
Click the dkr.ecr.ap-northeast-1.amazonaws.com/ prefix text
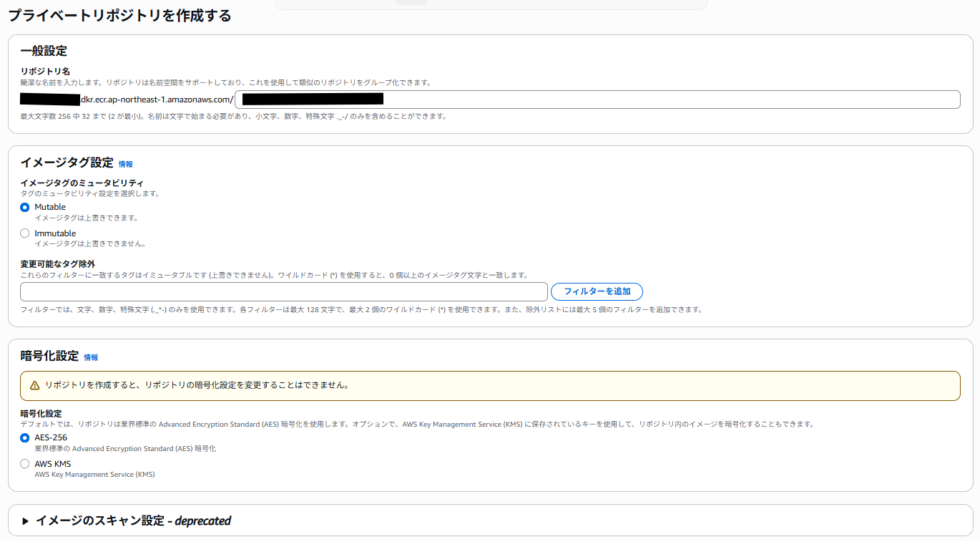point(157,100)
